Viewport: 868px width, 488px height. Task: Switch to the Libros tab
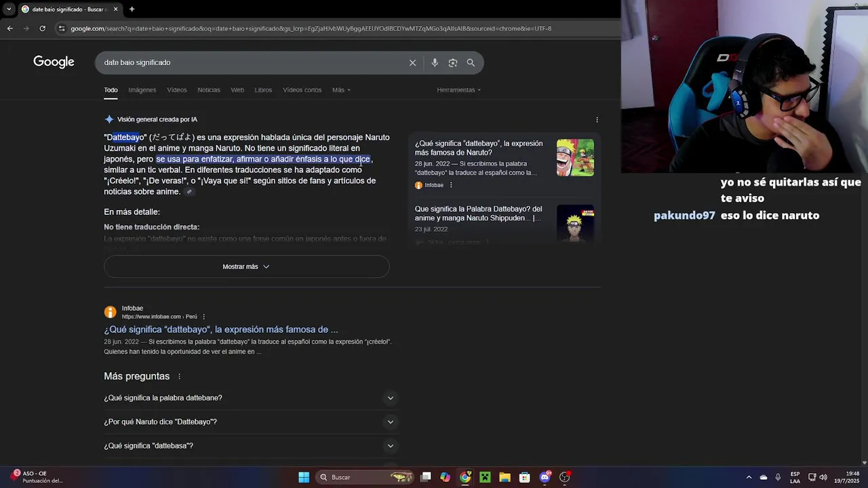point(263,90)
